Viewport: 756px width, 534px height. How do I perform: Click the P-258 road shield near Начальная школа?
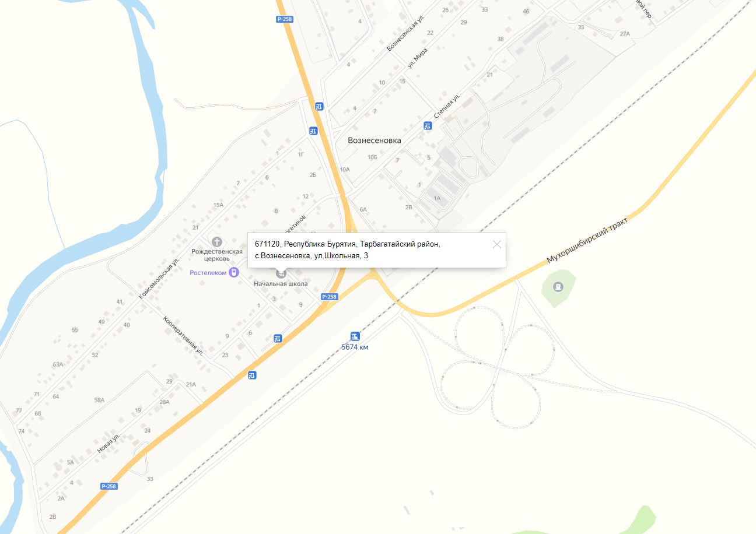click(329, 297)
